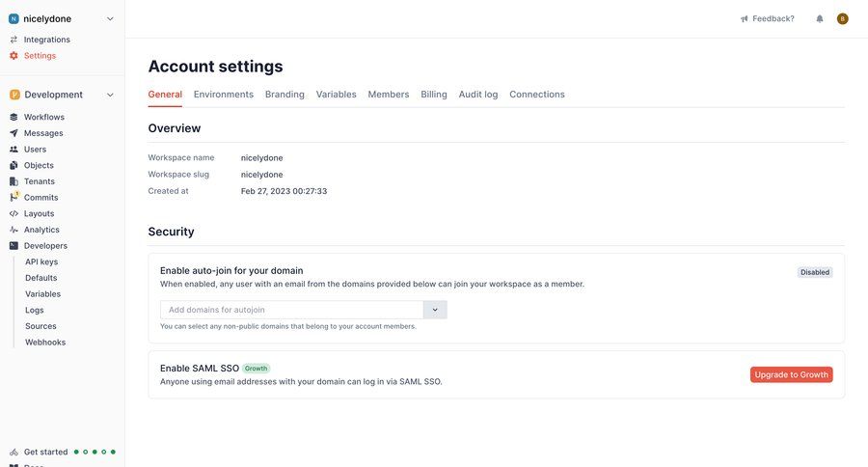View the Audit log tab
The image size is (868, 467).
pos(478,95)
